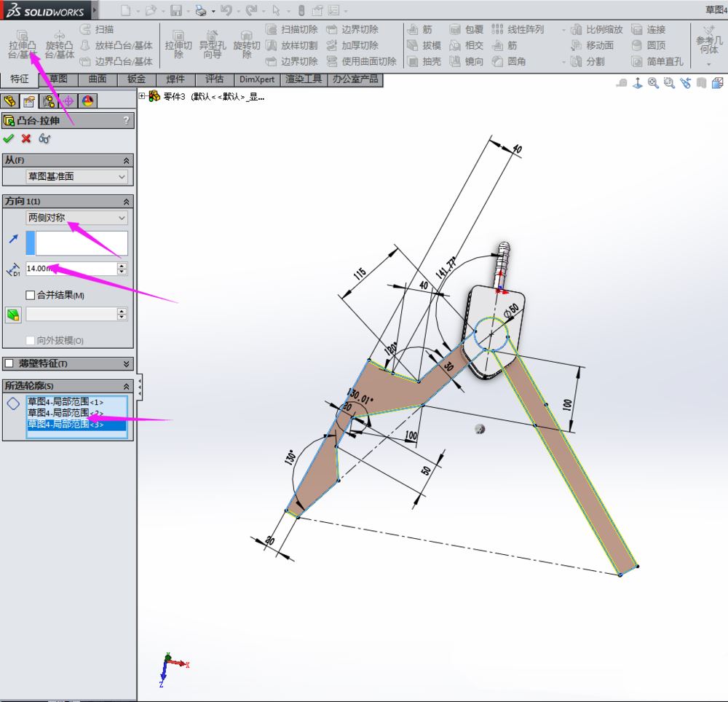Click the detailed preview glasses icon

44,138
